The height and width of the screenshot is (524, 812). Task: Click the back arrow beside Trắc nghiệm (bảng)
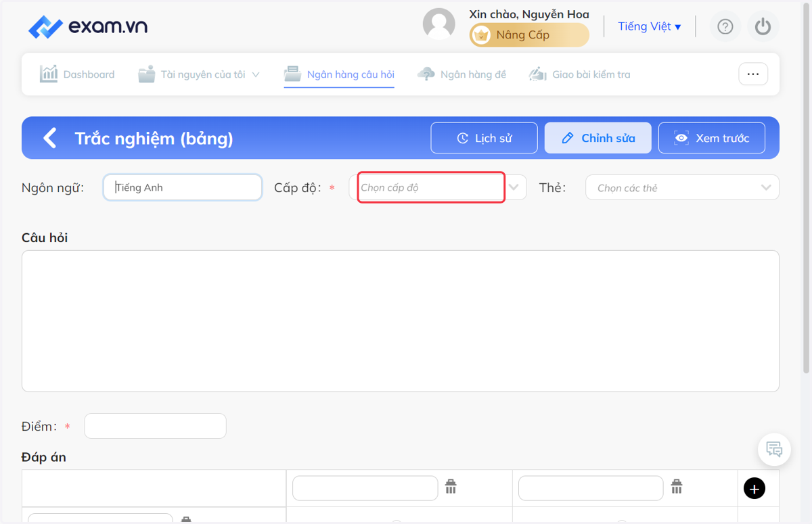(50, 138)
